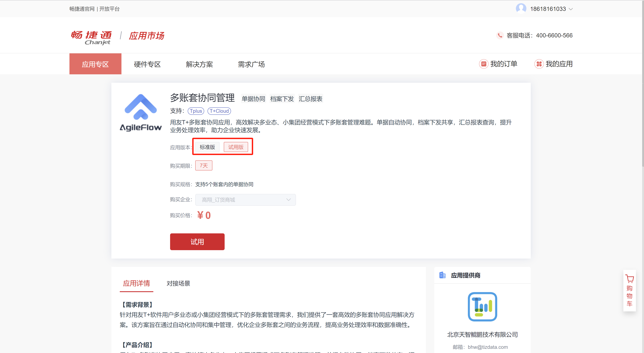Click the user avatar icon

521,8
